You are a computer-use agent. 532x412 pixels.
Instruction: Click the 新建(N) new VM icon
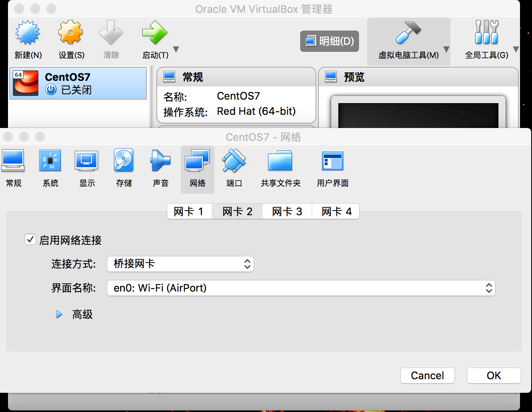[28, 33]
